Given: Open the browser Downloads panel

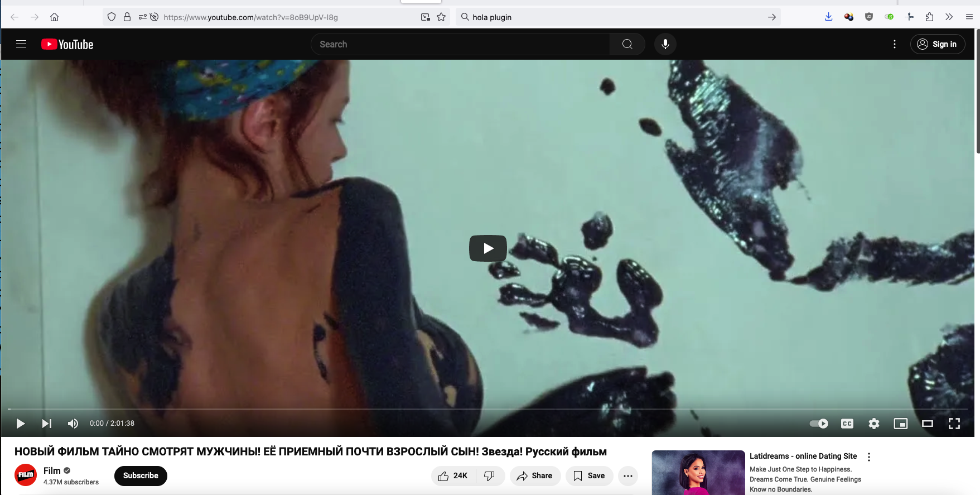Looking at the screenshot, I should pos(829,17).
